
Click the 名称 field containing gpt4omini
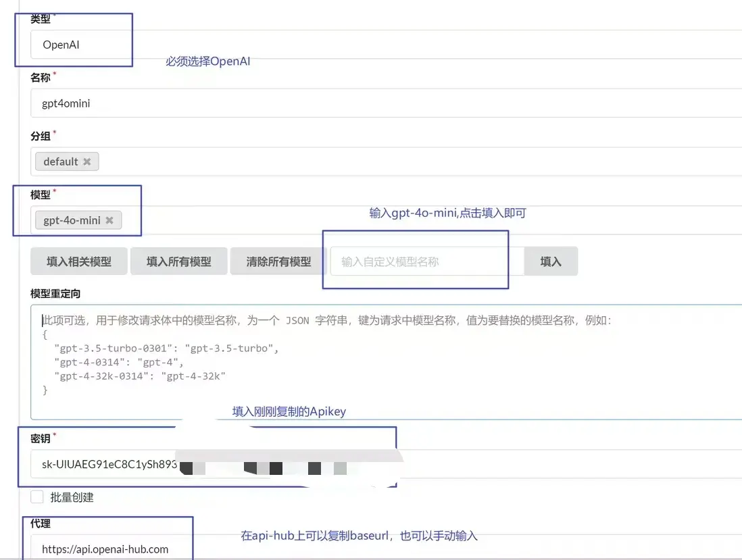point(386,103)
